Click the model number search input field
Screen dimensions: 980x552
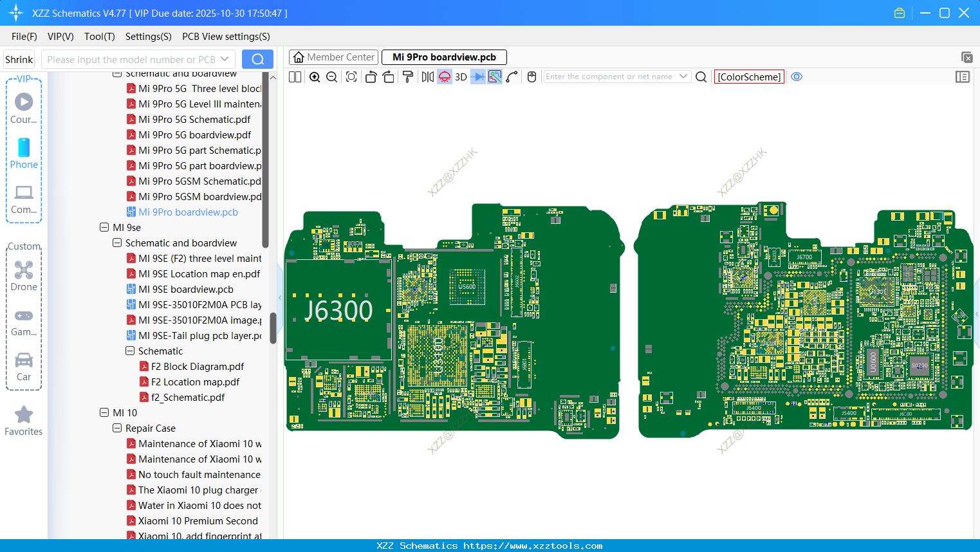tap(131, 60)
